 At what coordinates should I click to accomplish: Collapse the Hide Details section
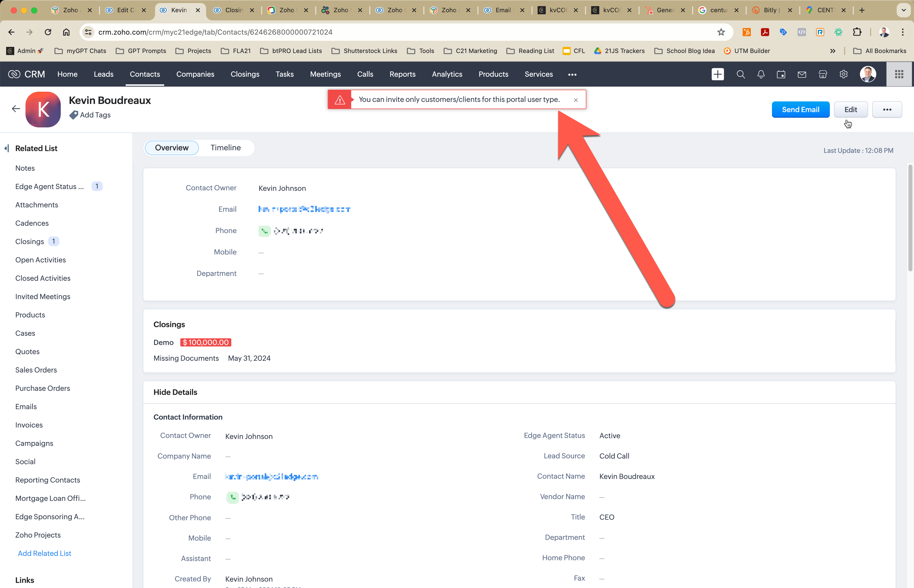(175, 392)
